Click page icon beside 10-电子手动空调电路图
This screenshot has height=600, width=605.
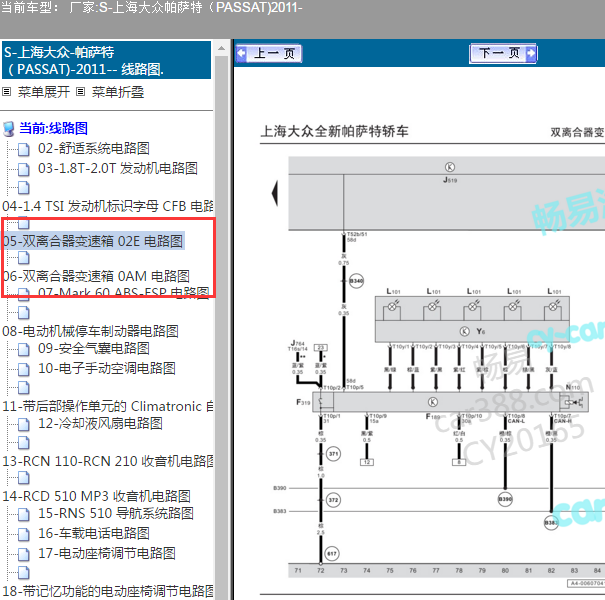click(x=24, y=369)
